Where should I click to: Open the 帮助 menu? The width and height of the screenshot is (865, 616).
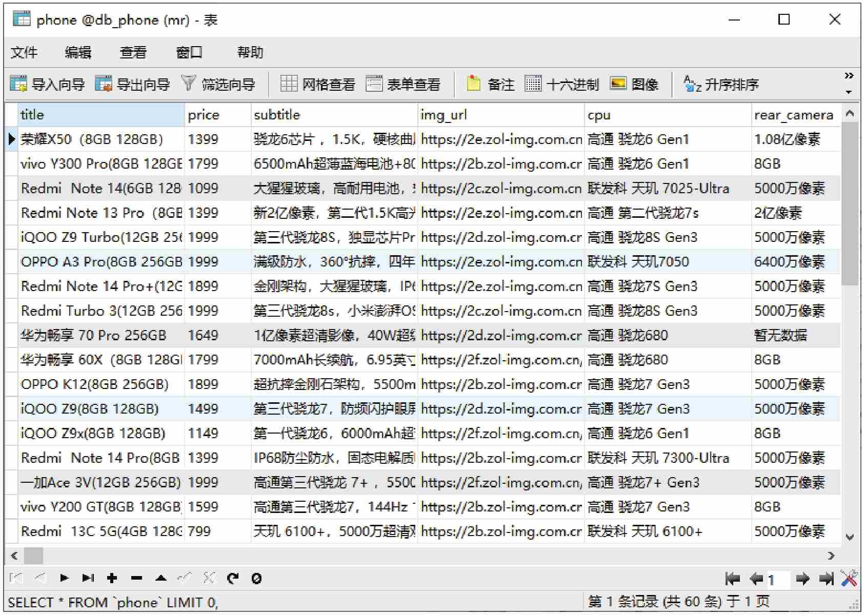pyautogui.click(x=250, y=52)
